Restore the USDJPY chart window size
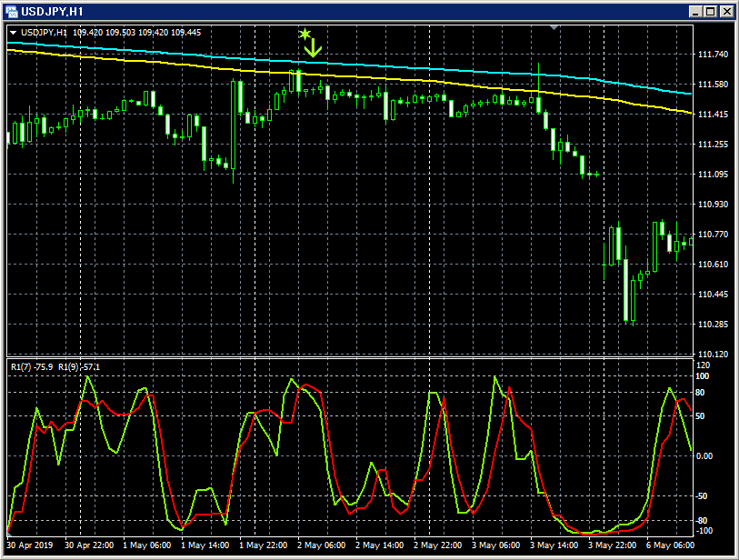Viewport: 739px width, 560px height. pos(712,11)
